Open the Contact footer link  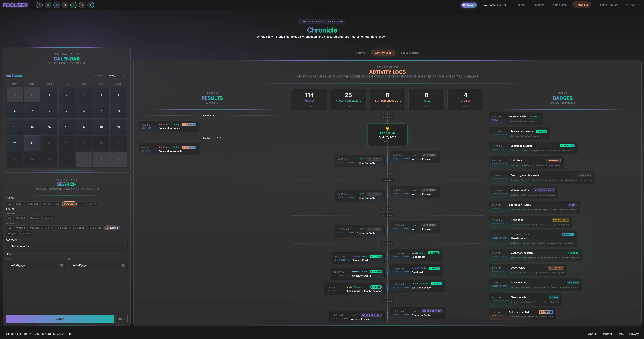point(607,334)
